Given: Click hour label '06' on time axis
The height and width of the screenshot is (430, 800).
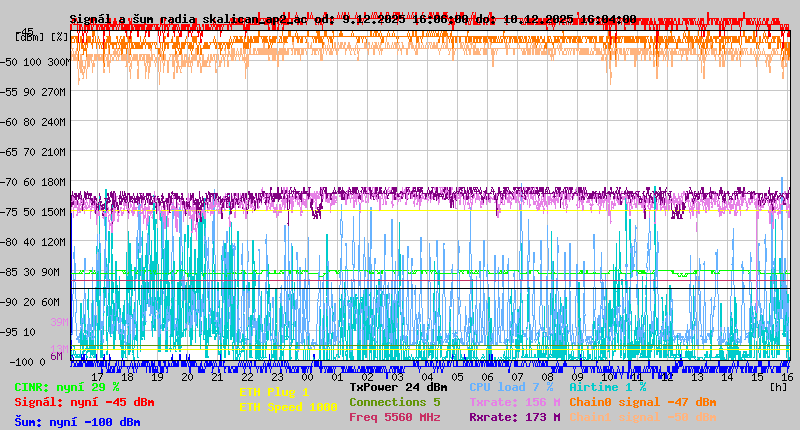Looking at the screenshot, I should 487,377.
